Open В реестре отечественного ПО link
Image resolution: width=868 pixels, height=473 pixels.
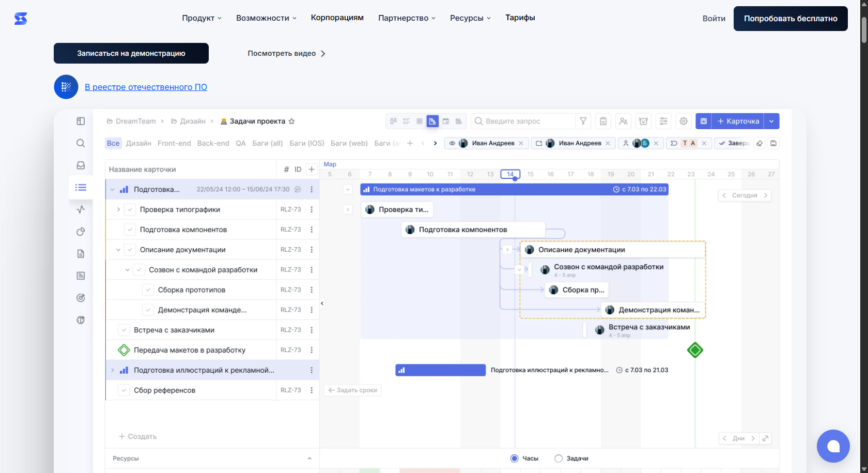(x=146, y=87)
